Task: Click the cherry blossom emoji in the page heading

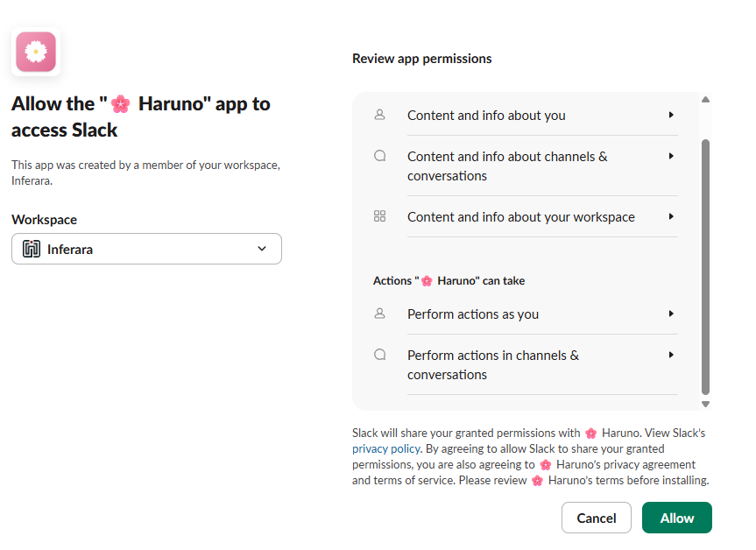Action: pyautogui.click(x=121, y=104)
